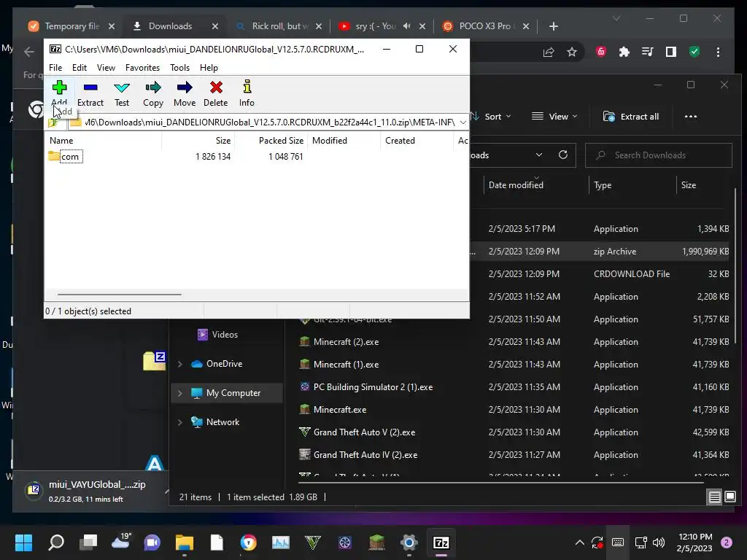Screen dimensions: 747x560
Task: Run Test on the archive in 7-Zip
Action: pyautogui.click(x=122, y=93)
